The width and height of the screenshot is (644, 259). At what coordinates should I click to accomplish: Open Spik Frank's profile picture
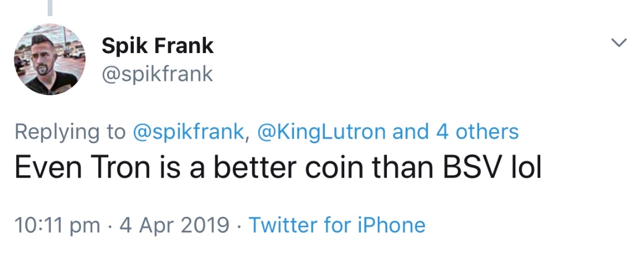48,61
